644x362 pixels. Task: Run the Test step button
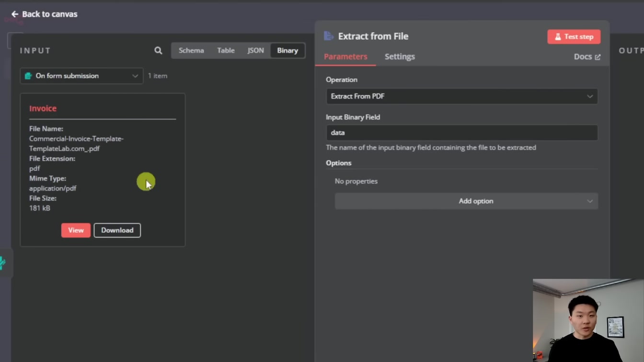pos(574,37)
